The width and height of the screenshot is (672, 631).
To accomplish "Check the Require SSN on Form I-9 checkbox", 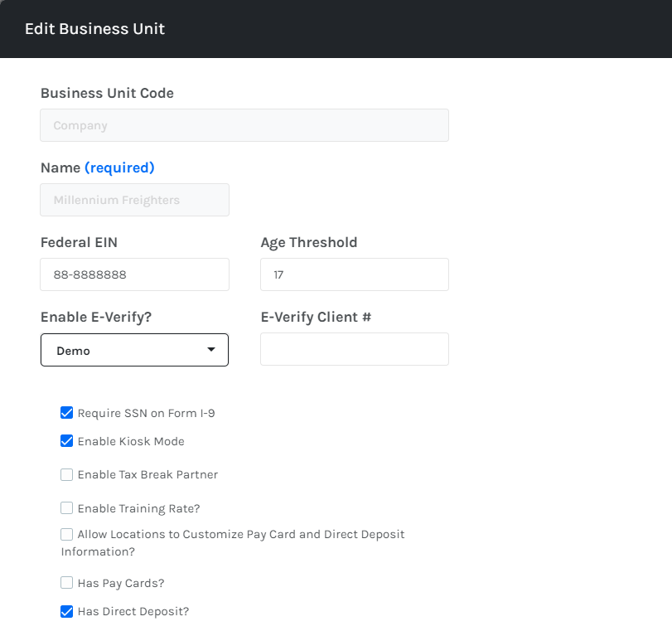I will coord(66,413).
